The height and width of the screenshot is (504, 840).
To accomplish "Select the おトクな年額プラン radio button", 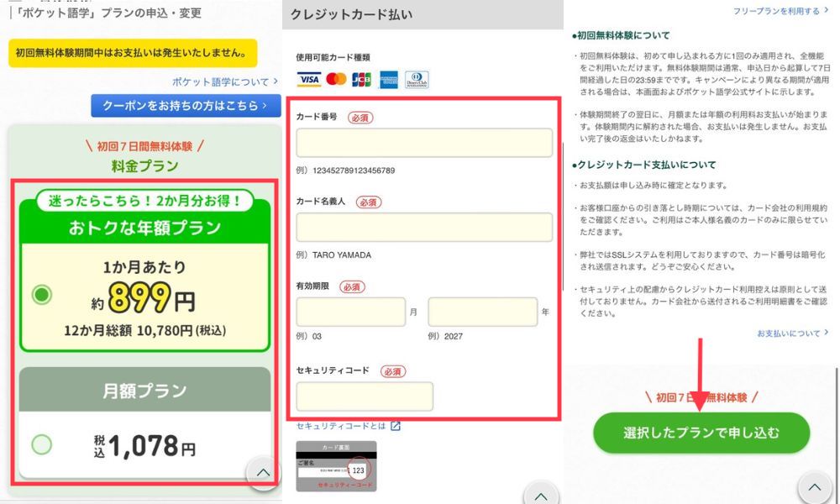I will point(41,295).
